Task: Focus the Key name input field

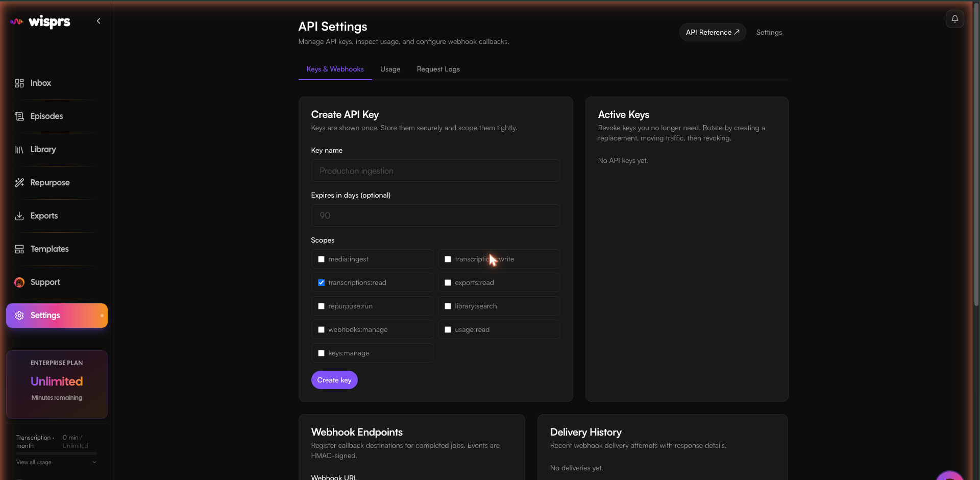Action: click(x=435, y=171)
